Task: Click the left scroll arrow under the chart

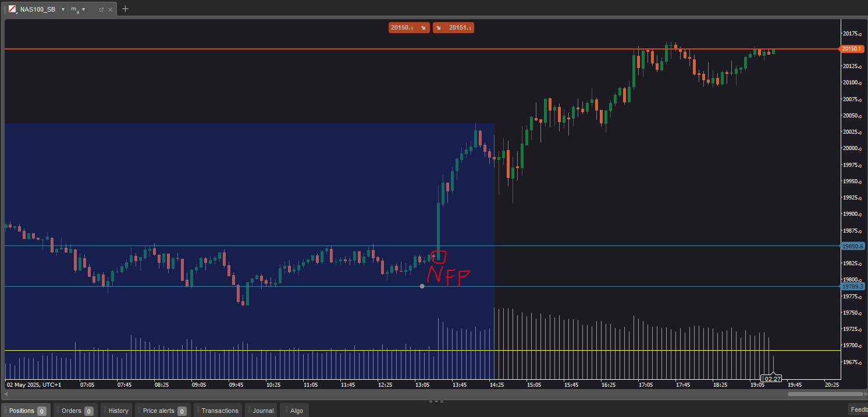Action: 6,394
